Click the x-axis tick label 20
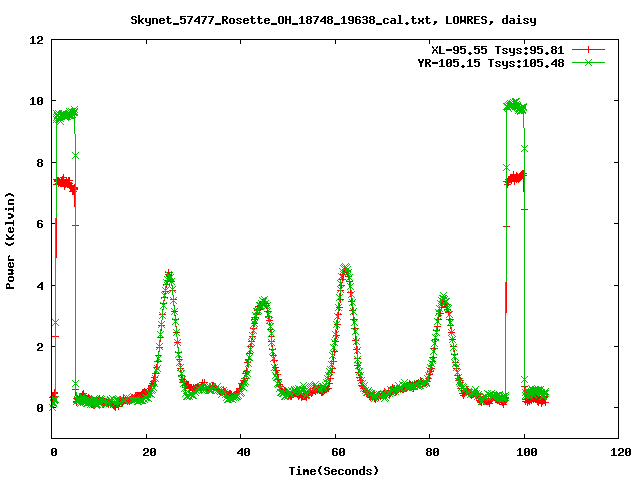The height and width of the screenshot is (480, 640). 149,452
